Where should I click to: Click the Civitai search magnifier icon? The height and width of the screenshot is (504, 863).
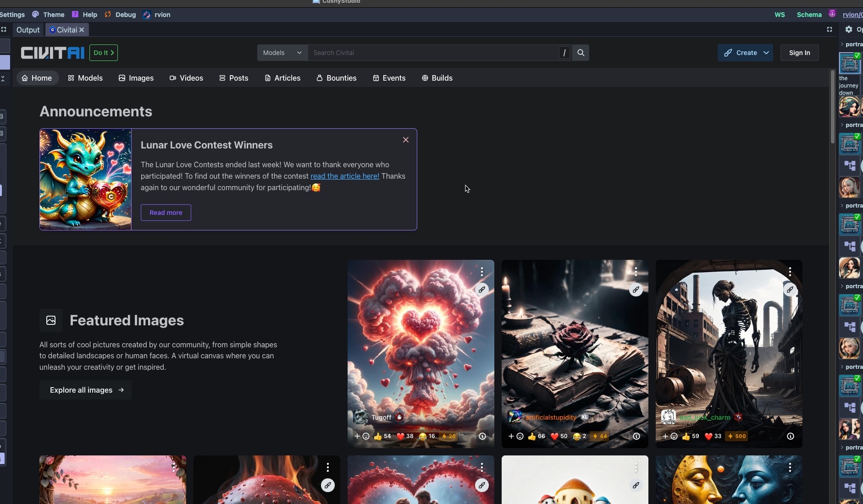click(581, 53)
